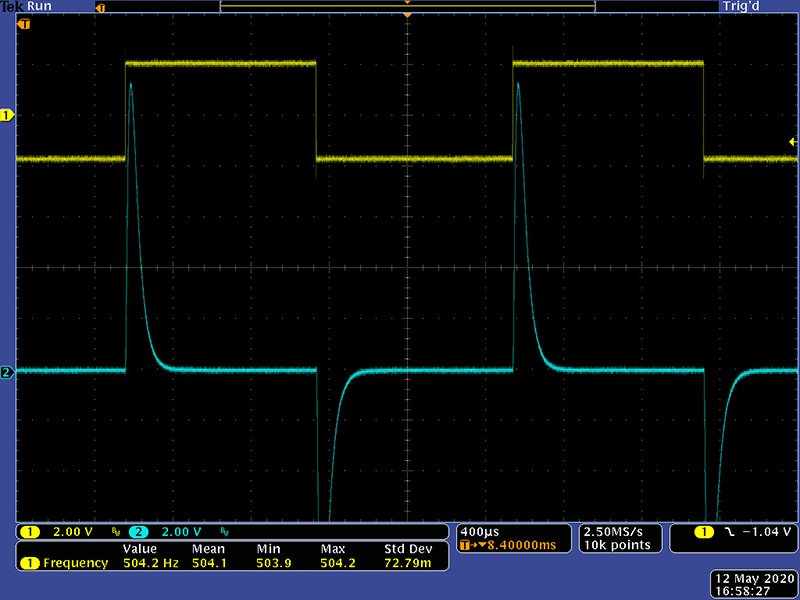Click the Run acquisition status
800x600 pixels.
[x=40, y=6]
